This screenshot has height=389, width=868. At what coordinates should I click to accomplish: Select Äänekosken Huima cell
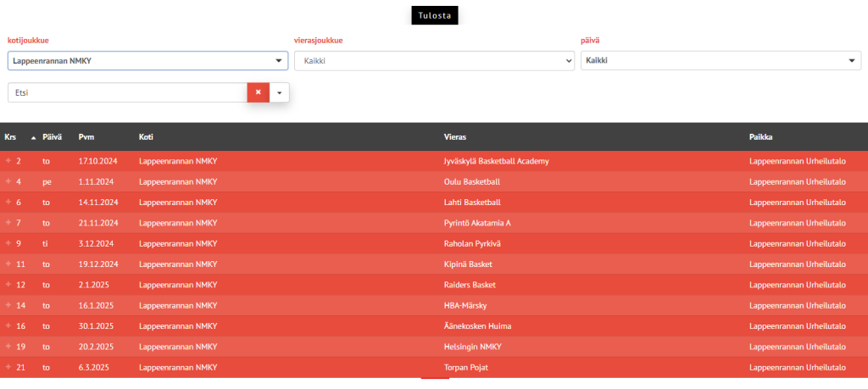477,326
